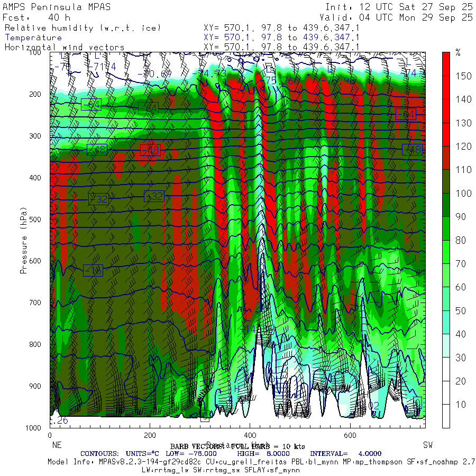Click the '%' unit label above color bar

pyautogui.click(x=458, y=52)
